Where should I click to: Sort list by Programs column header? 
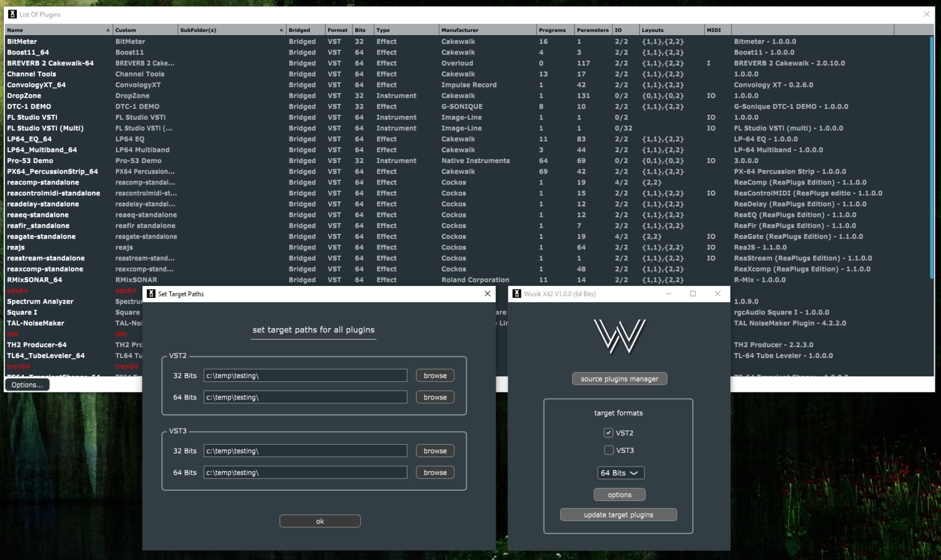[555, 29]
